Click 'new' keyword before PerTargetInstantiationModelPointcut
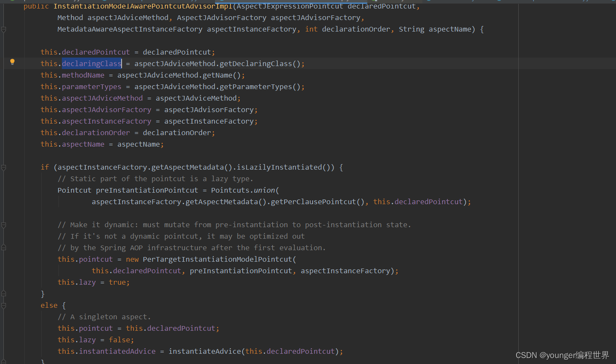This screenshot has height=364, width=616. (132, 259)
